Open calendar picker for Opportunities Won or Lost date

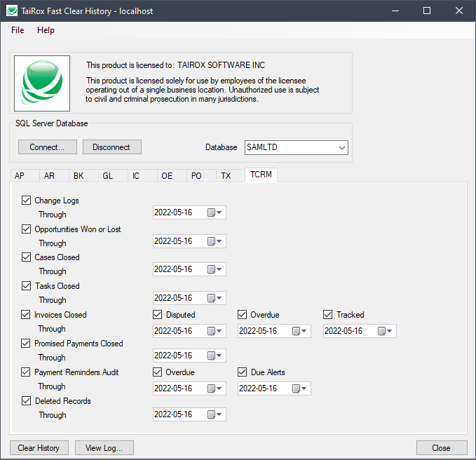coord(215,241)
